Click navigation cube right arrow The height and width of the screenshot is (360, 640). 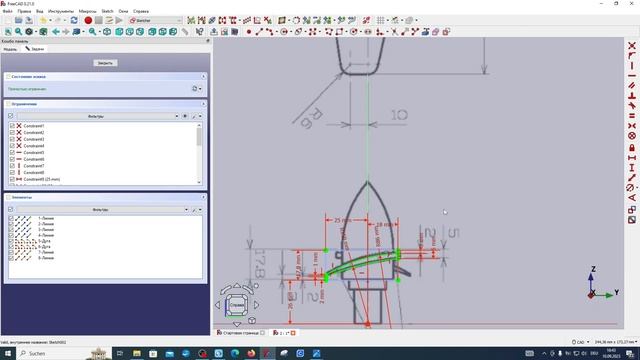pyautogui.click(x=257, y=304)
